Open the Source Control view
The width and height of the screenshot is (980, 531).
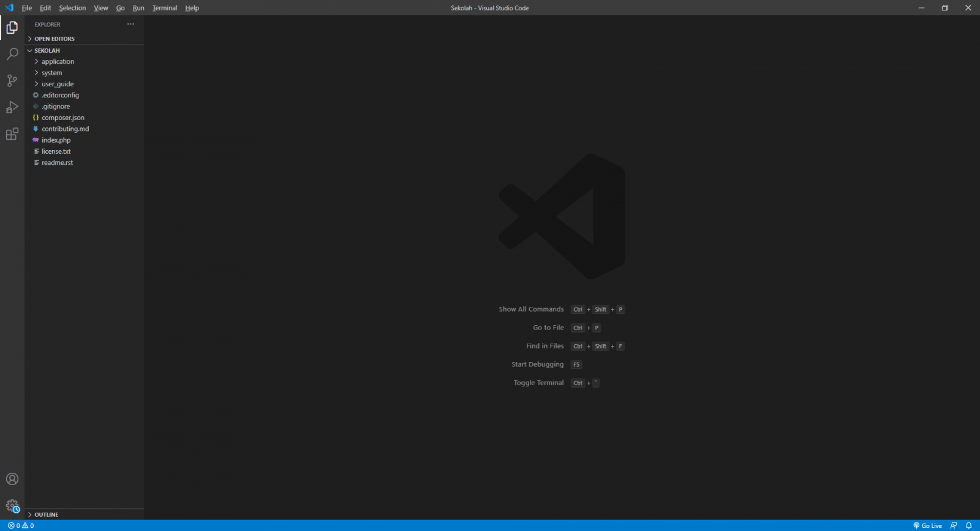click(12, 81)
